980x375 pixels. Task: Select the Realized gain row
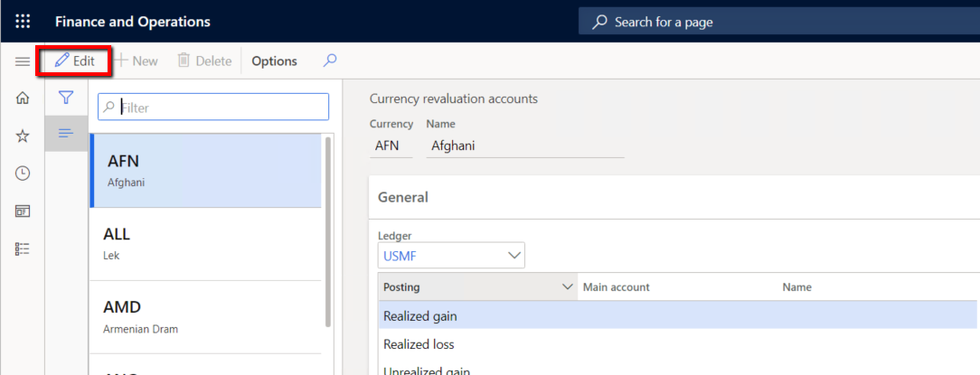point(677,316)
